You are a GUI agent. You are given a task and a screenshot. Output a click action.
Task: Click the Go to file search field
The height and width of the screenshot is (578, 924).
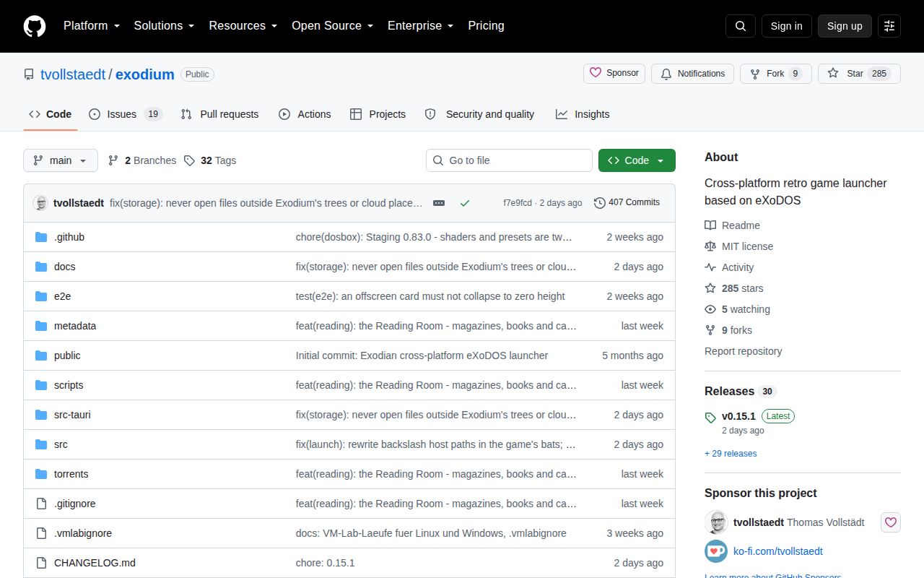click(509, 160)
